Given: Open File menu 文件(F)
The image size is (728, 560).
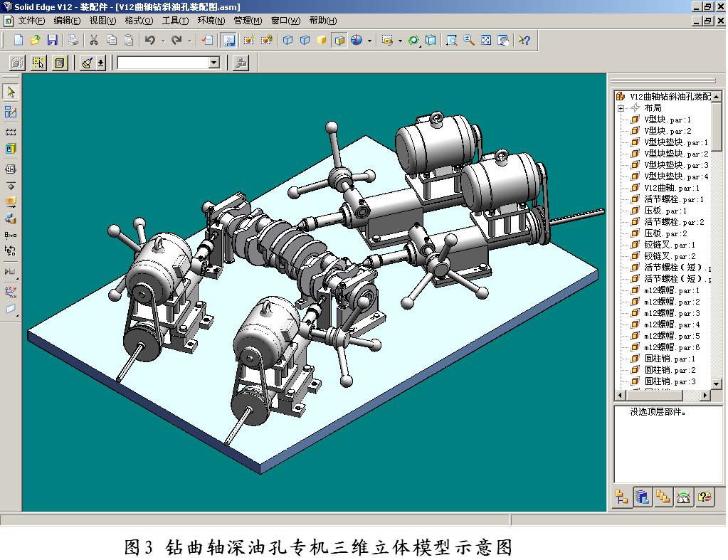Looking at the screenshot, I should click(31, 21).
